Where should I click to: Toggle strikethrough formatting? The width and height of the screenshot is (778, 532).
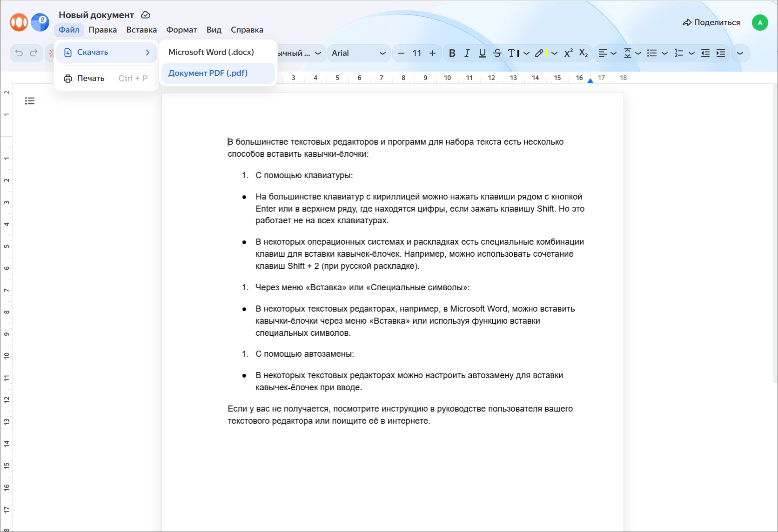pos(497,53)
